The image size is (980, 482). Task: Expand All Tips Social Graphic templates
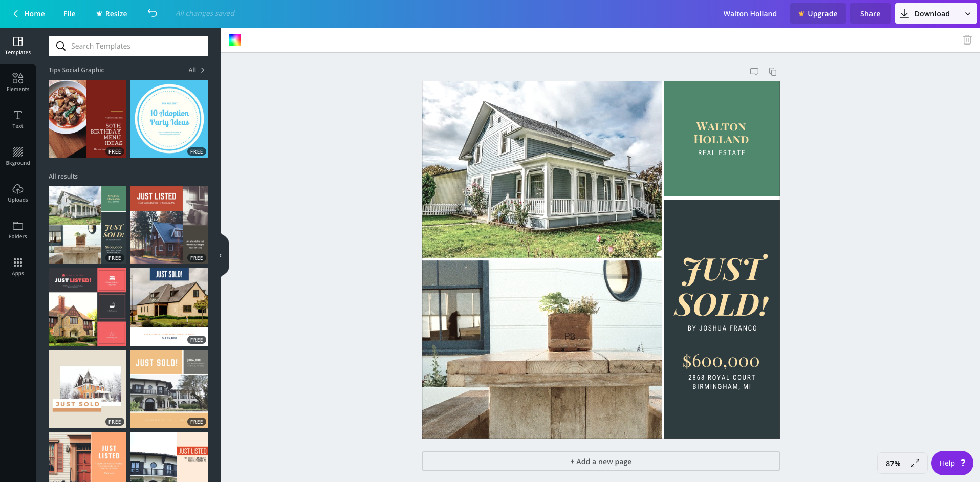pyautogui.click(x=197, y=70)
